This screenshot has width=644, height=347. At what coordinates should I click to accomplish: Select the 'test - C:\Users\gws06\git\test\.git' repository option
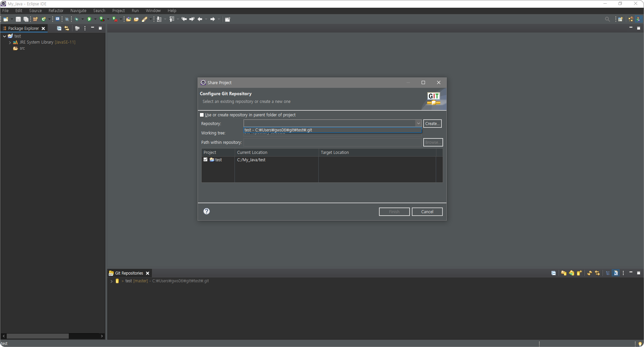point(332,130)
